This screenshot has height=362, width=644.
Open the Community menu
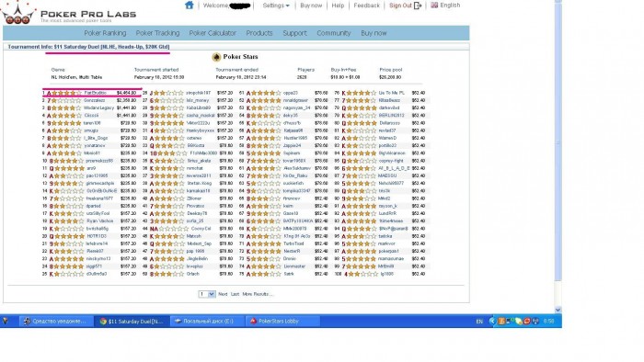pyautogui.click(x=333, y=33)
